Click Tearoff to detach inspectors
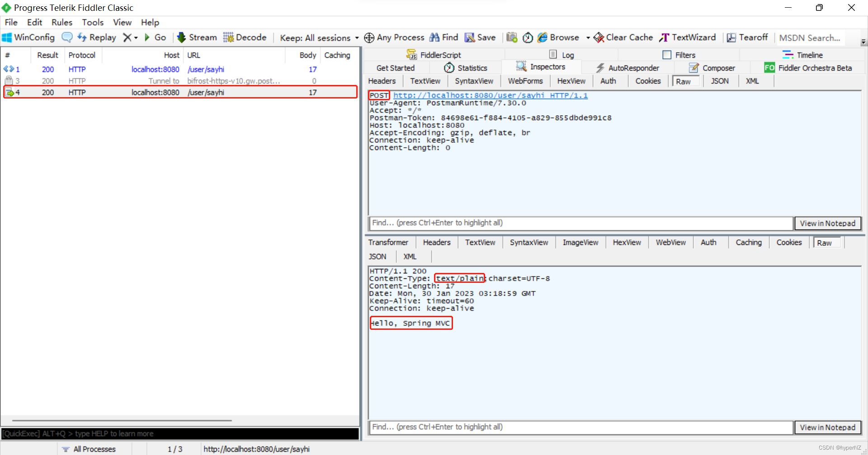Image resolution: width=868 pixels, height=455 pixels. 747,38
